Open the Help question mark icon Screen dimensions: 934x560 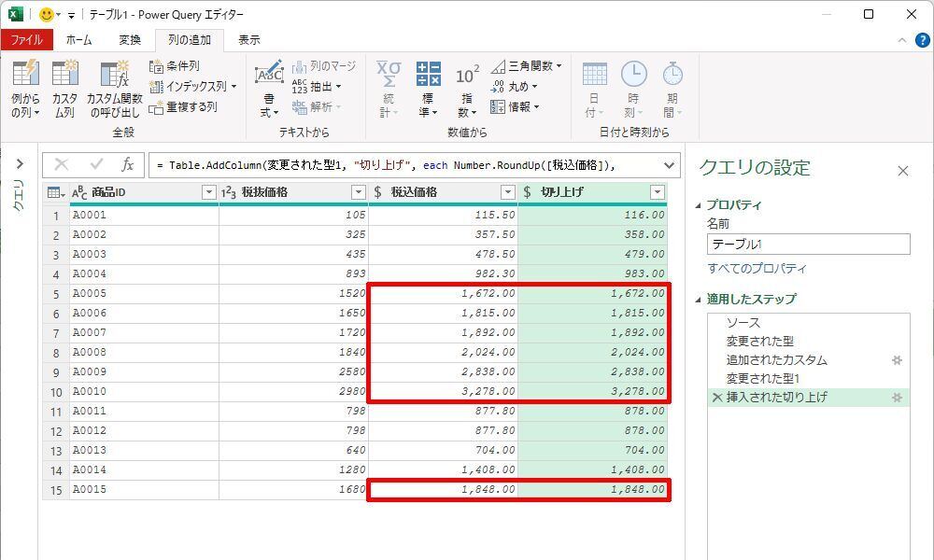click(922, 40)
